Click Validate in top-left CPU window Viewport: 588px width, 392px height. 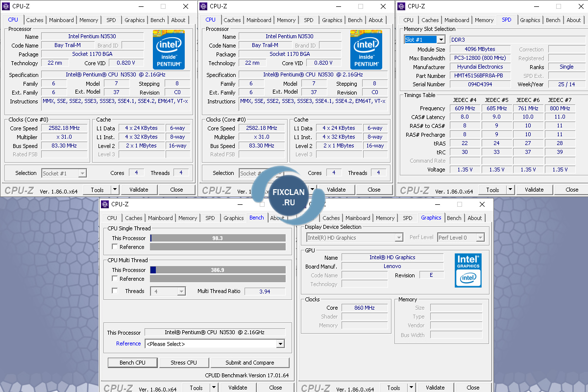139,190
